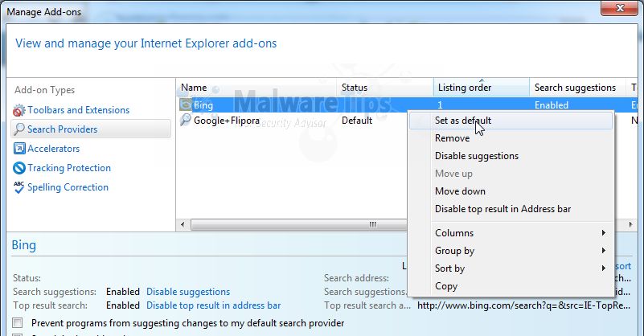644x336 pixels.
Task: Sort by the Name column header
Action: [x=256, y=88]
